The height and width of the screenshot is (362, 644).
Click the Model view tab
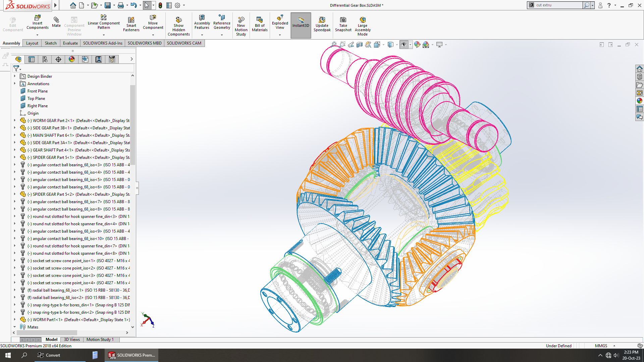(51, 340)
